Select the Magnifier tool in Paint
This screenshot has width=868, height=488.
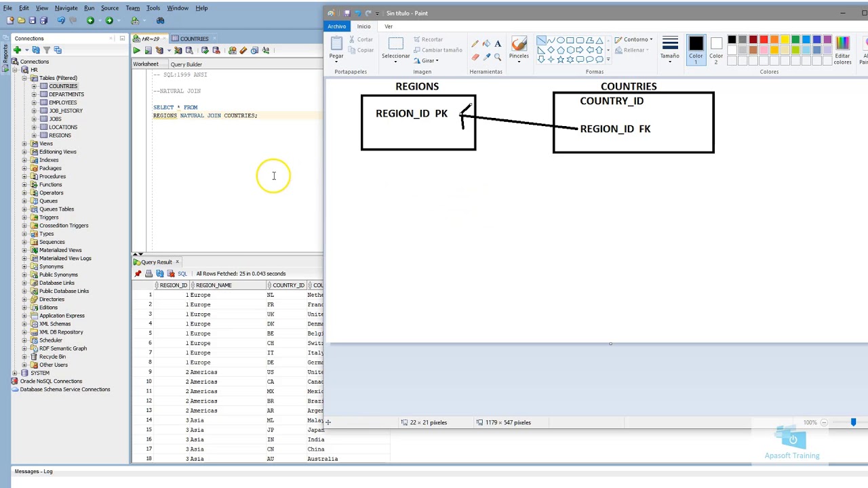(x=498, y=58)
